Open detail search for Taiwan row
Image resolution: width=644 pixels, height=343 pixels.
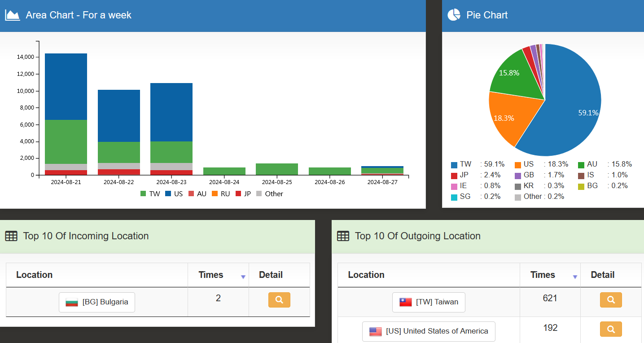coord(611,300)
